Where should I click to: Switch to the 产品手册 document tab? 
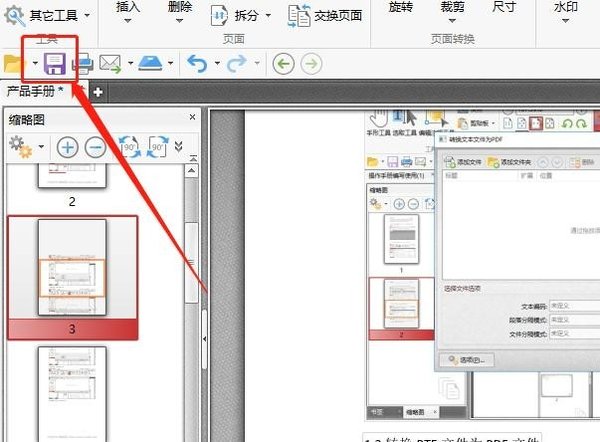35,91
